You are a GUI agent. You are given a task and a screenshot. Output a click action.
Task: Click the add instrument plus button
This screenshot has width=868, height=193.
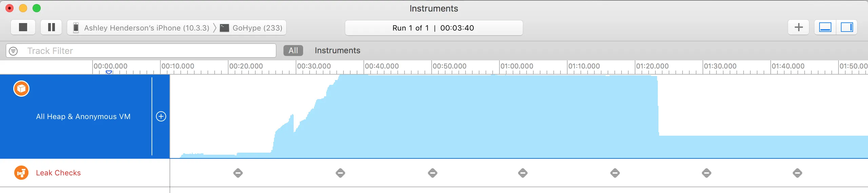[x=798, y=27]
